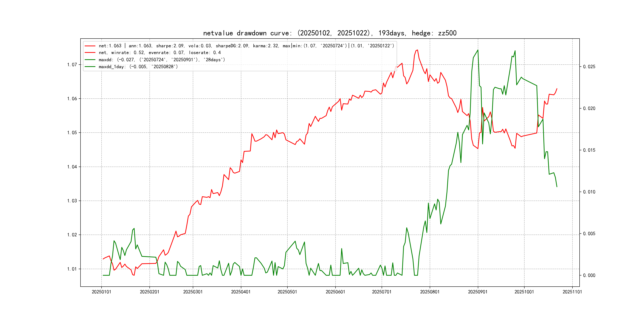
Task: Click the 1.07 label on the left axis
Action: click(72, 65)
